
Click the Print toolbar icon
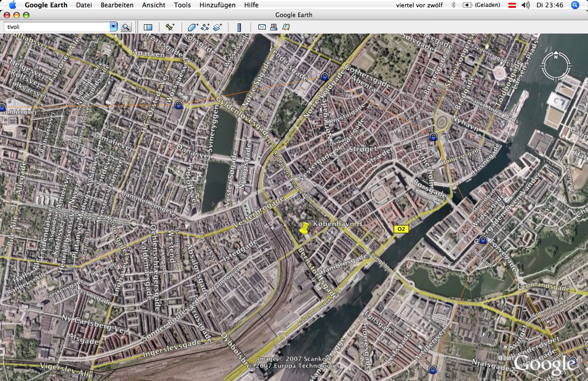(x=274, y=27)
